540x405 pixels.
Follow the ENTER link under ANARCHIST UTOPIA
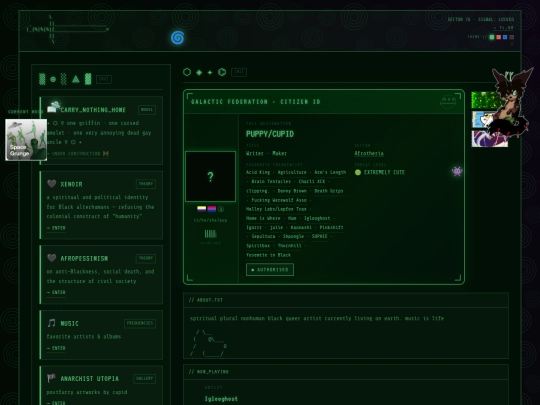[x=56, y=403]
